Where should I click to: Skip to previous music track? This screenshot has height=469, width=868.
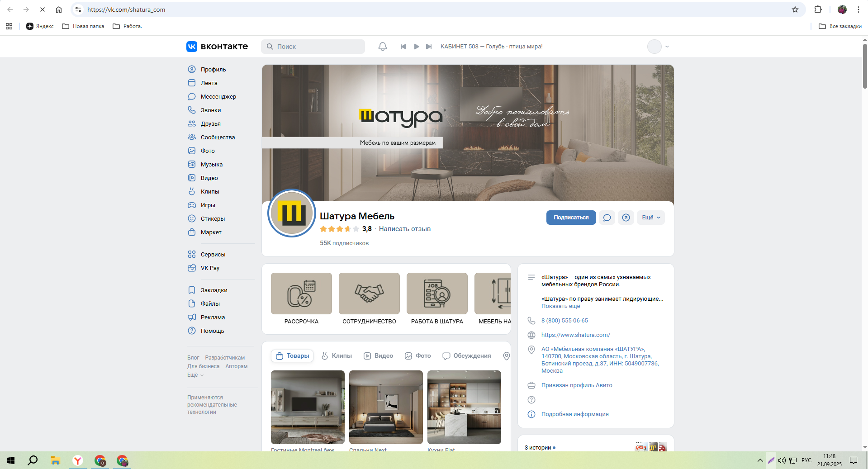point(403,47)
